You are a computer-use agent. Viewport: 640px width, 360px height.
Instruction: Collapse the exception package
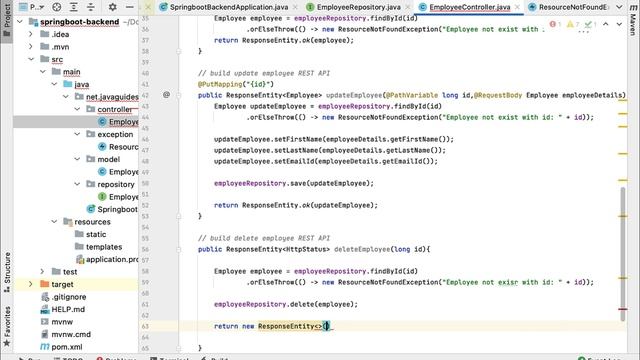click(x=77, y=134)
